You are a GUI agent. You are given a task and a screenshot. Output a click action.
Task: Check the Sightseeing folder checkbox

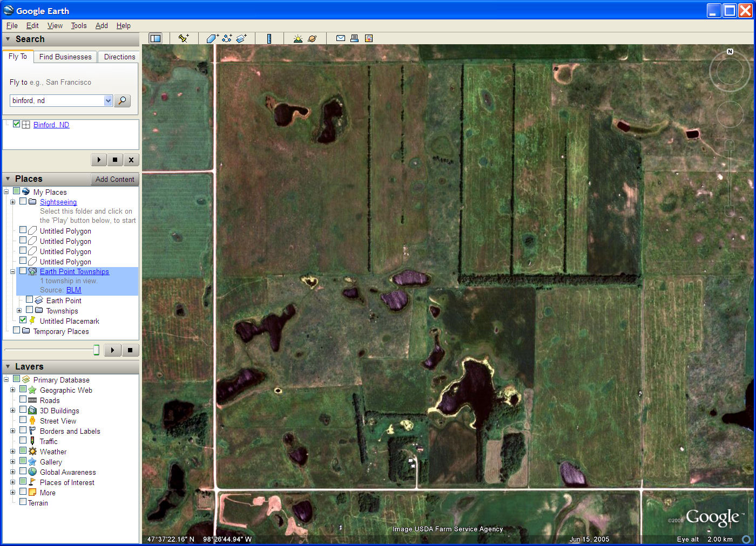(23, 201)
